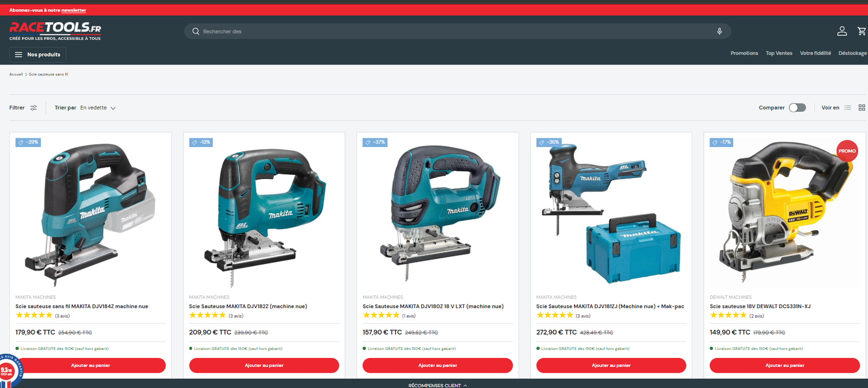The height and width of the screenshot is (388, 868).
Task: Click the newsletter link in top banner
Action: [x=73, y=10]
